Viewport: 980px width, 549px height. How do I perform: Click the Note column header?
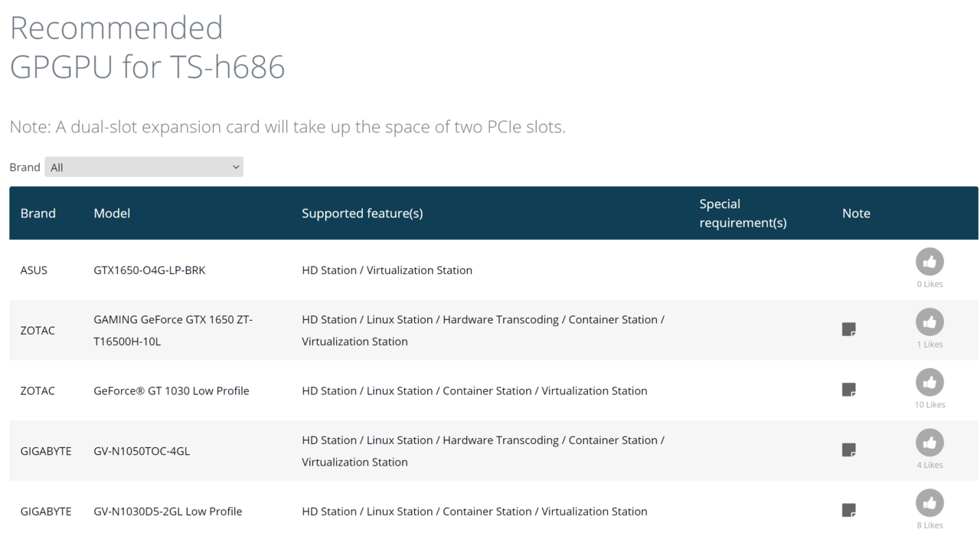[856, 214]
